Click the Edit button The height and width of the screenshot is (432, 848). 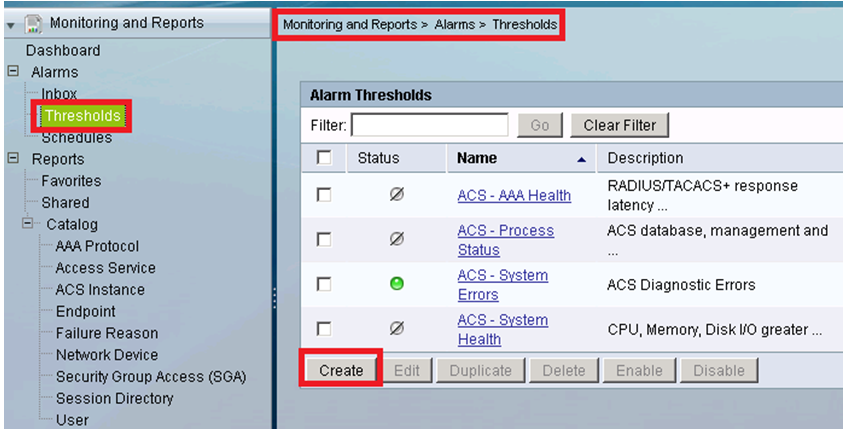click(407, 370)
